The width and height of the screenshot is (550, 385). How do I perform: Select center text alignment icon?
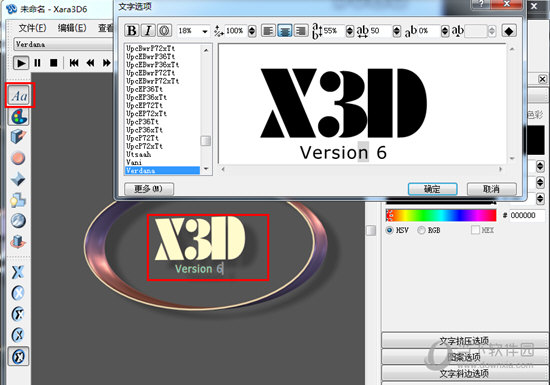point(285,31)
